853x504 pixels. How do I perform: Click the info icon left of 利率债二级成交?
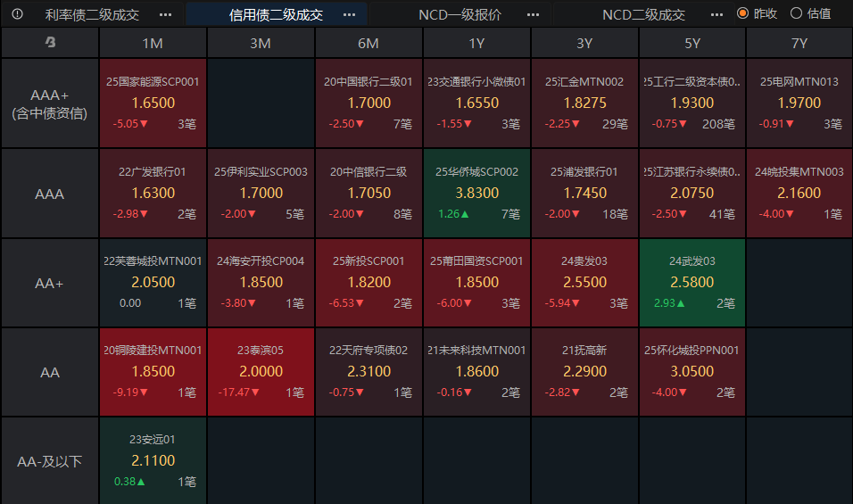click(18, 14)
